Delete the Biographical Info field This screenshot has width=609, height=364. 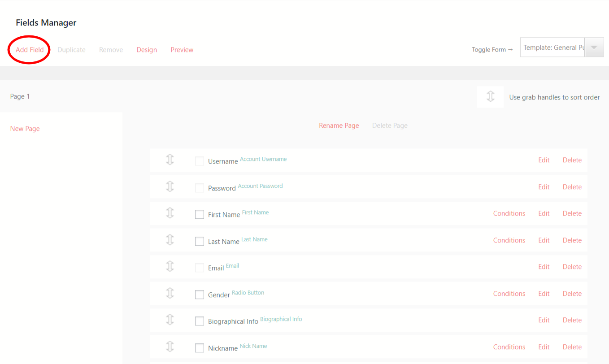pyautogui.click(x=572, y=320)
